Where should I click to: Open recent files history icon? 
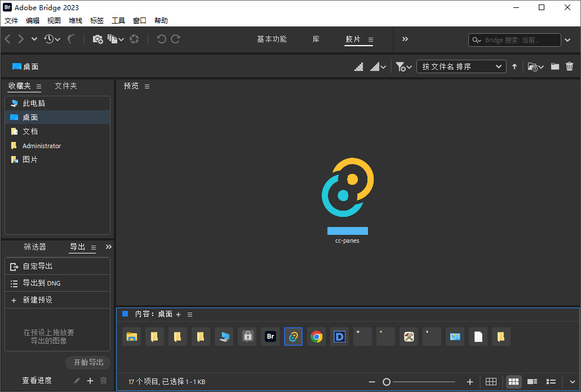click(x=49, y=39)
